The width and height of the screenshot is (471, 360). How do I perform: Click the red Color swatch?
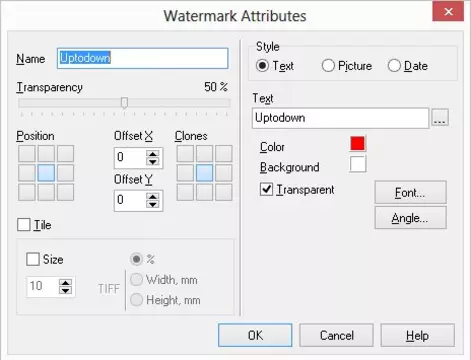click(358, 144)
